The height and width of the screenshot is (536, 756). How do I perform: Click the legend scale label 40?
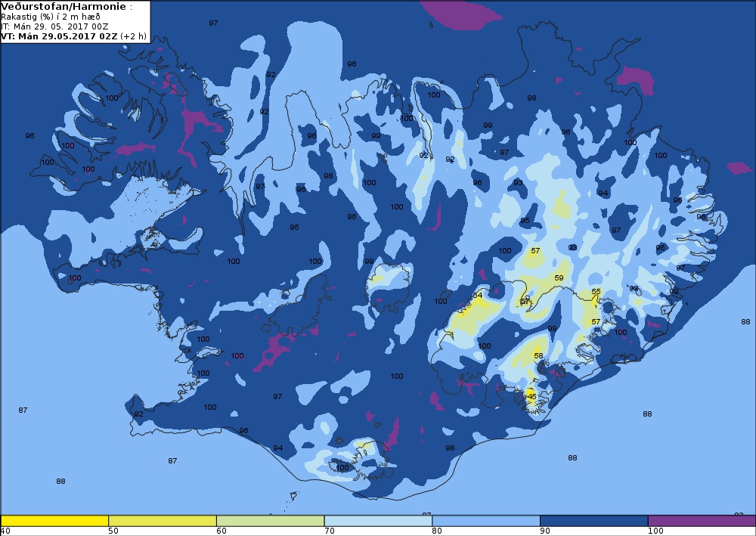coord(5,531)
